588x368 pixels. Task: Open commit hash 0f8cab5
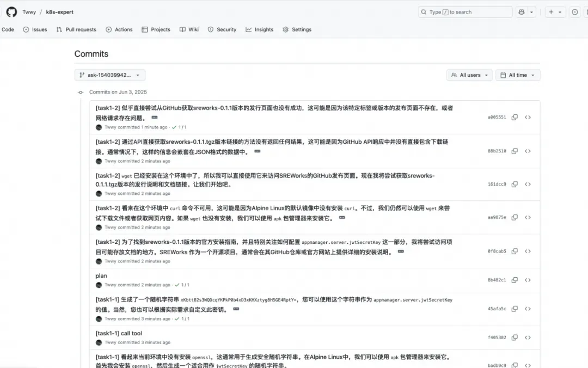(497, 252)
